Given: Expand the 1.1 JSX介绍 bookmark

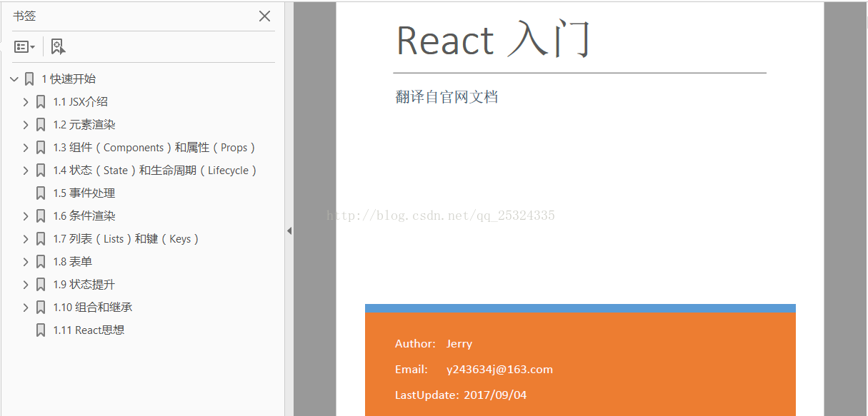Looking at the screenshot, I should click(x=26, y=102).
